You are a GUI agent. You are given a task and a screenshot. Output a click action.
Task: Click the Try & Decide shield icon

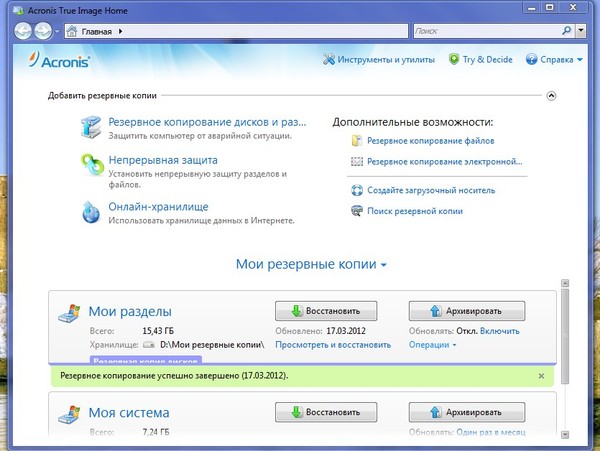(454, 59)
